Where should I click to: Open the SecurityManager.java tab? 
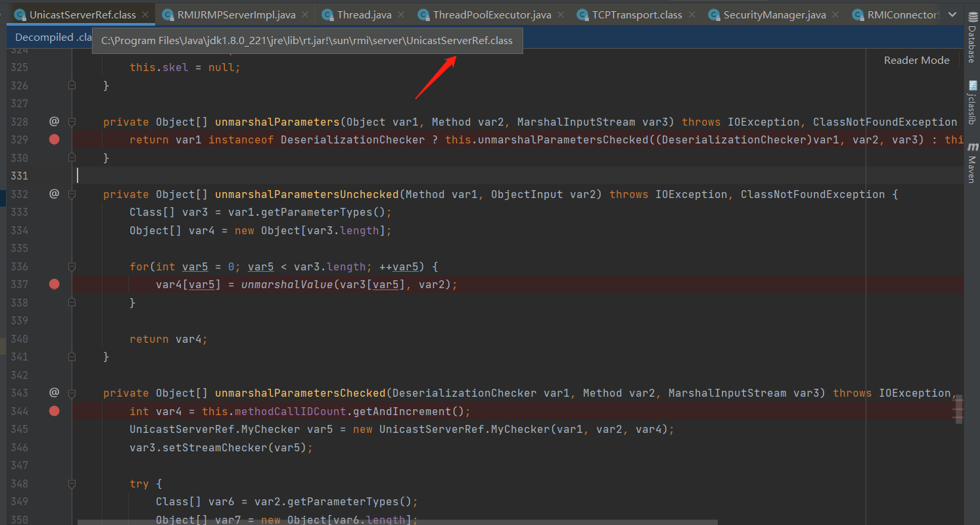774,14
